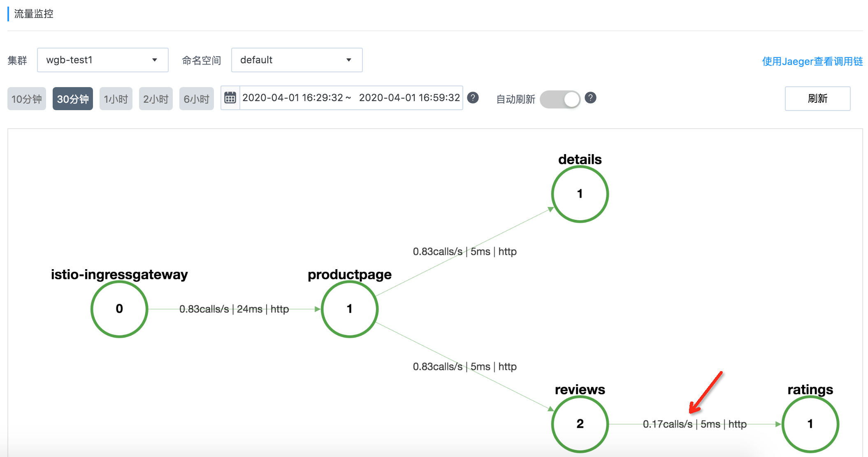Select the 2小时 time range
This screenshot has width=868, height=457.
(x=155, y=99)
